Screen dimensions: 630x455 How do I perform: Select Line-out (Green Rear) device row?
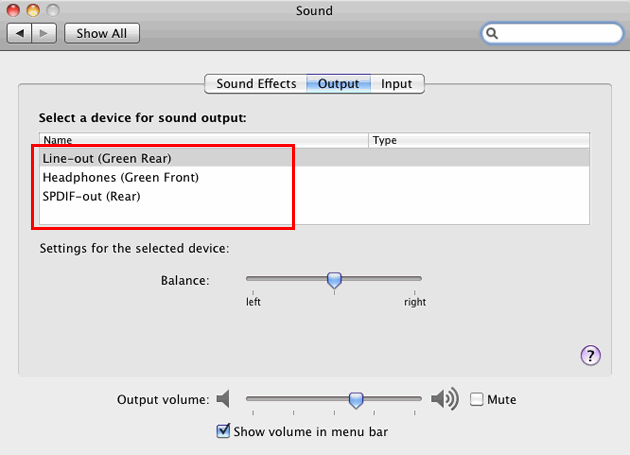(314, 158)
